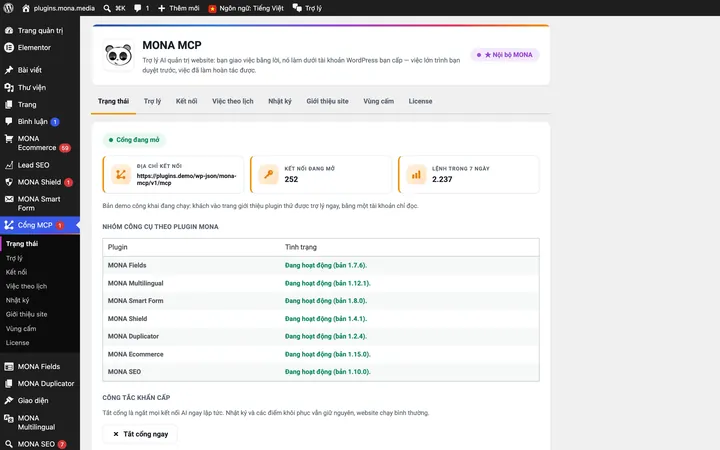This screenshot has width=720, height=450.
Task: Click the MONA Duplicator table row name
Action: click(x=133, y=336)
